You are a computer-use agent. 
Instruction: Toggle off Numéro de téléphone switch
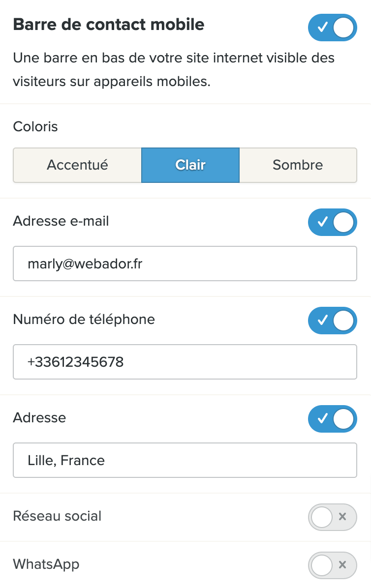coord(332,321)
